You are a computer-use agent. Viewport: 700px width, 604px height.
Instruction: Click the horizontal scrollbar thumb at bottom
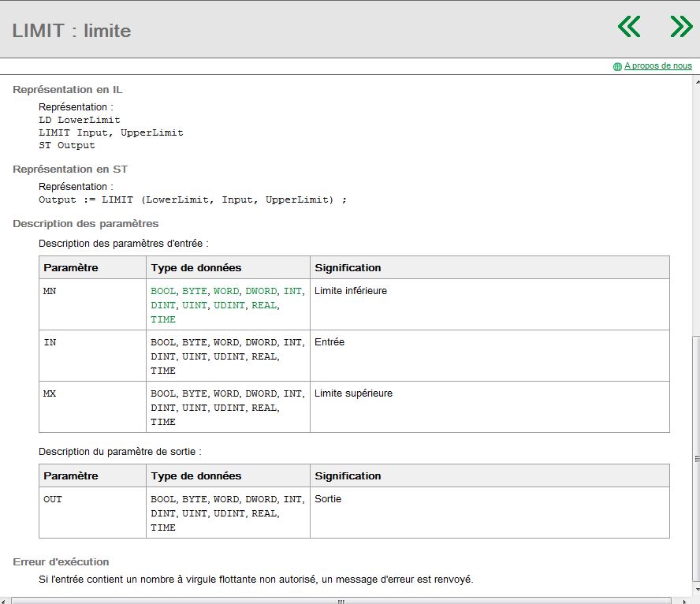(x=341, y=601)
